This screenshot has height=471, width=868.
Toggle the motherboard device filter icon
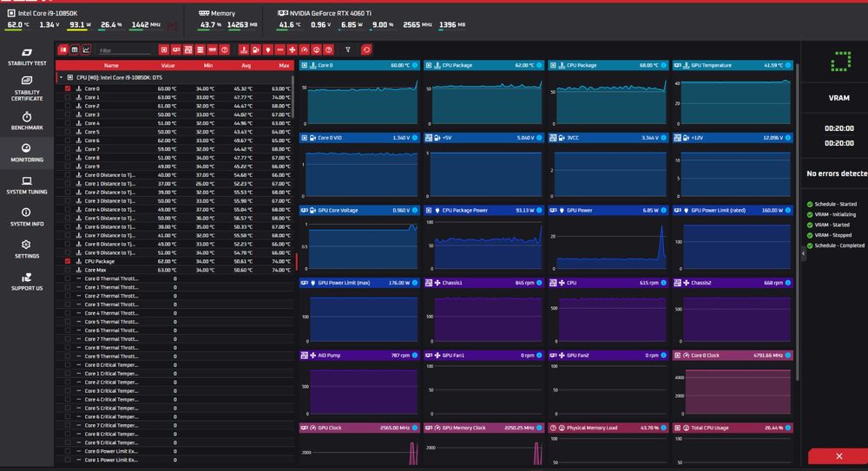188,49
